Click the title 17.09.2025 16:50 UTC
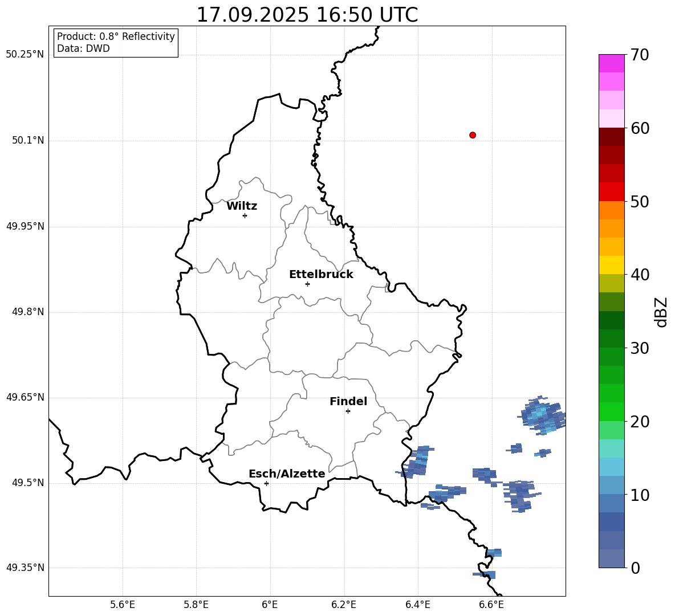 (x=307, y=15)
